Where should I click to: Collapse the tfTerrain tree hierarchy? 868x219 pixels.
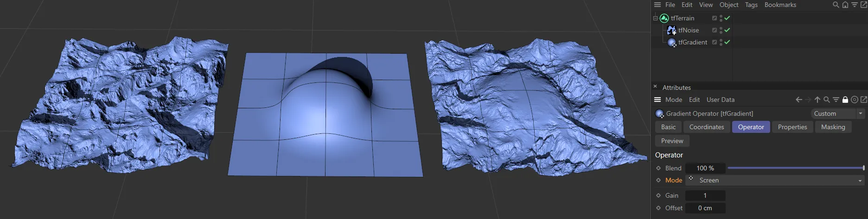tap(655, 18)
